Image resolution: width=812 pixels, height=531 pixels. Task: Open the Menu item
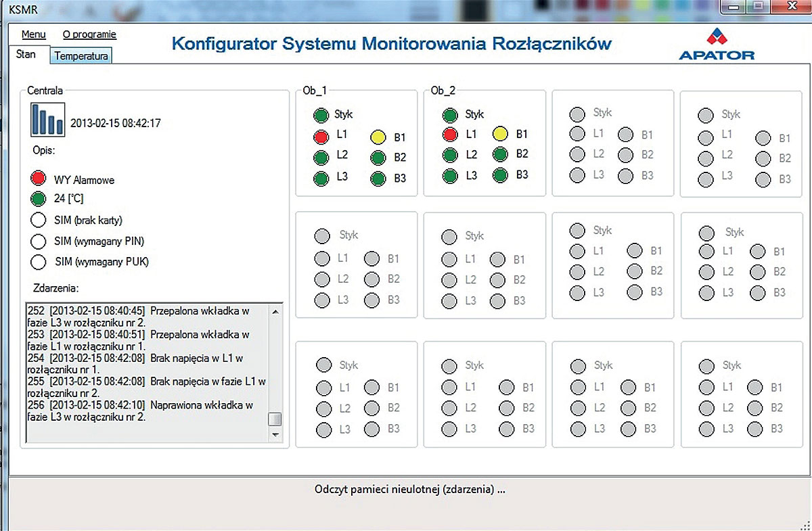[x=33, y=34]
